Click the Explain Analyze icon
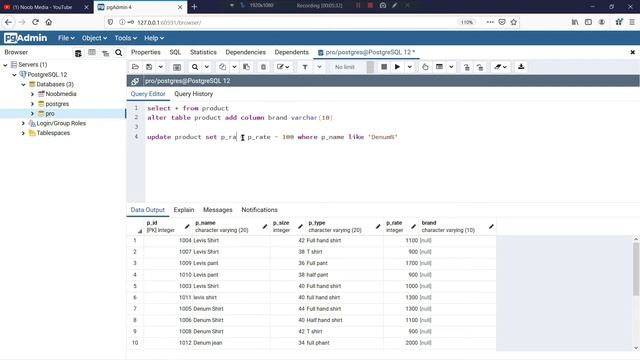This screenshot has height=360, width=640. [439, 67]
